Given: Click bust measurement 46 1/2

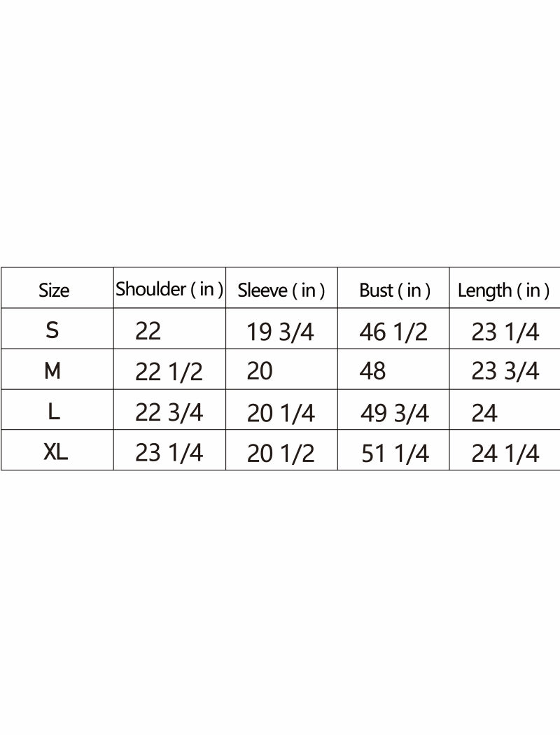Looking at the screenshot, I should point(393,332).
